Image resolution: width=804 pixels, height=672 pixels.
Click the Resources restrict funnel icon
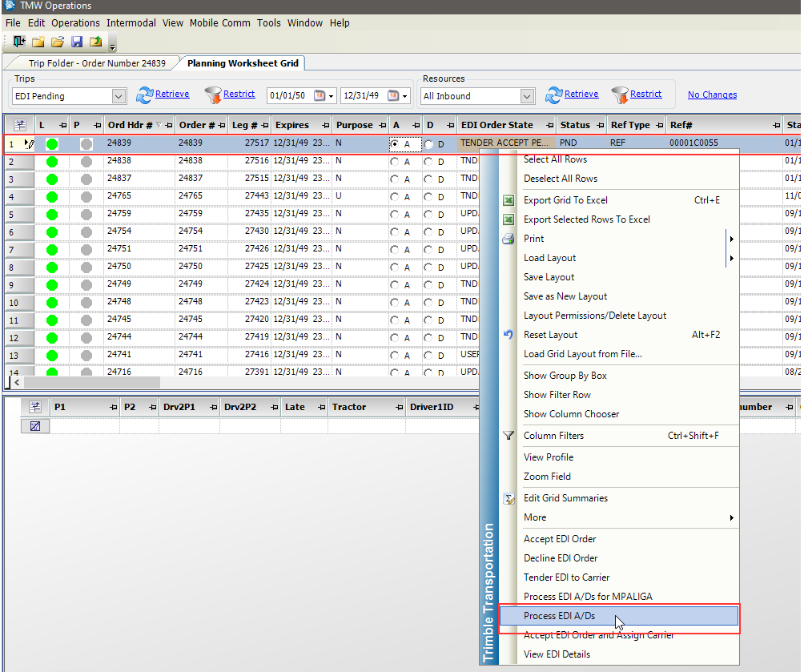619,95
